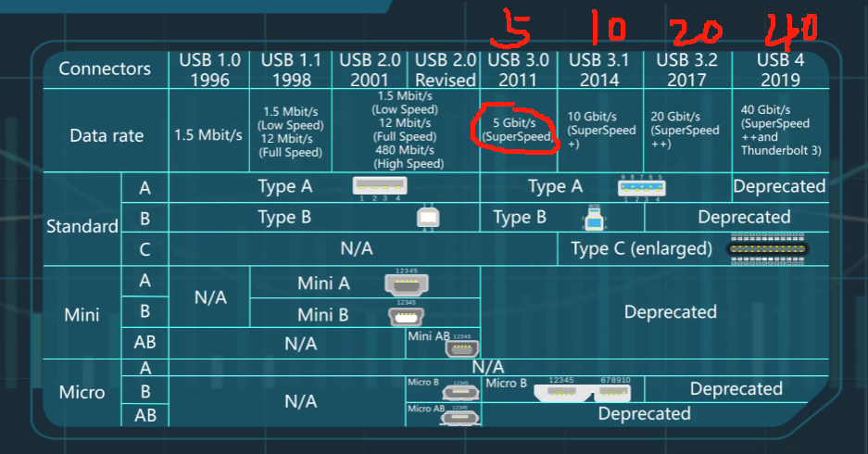This screenshot has height=454, width=868.
Task: Click 'Deprecated' in the Standard B row
Action: pos(744,217)
